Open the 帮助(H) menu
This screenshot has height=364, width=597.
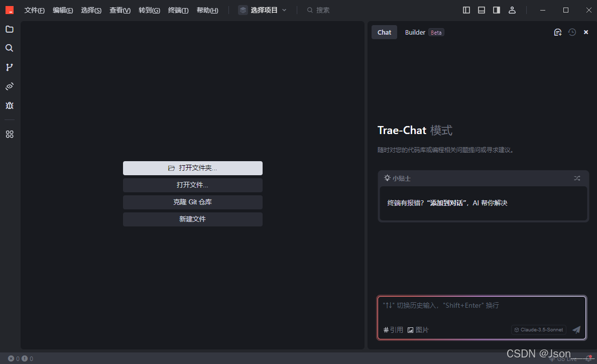207,10
